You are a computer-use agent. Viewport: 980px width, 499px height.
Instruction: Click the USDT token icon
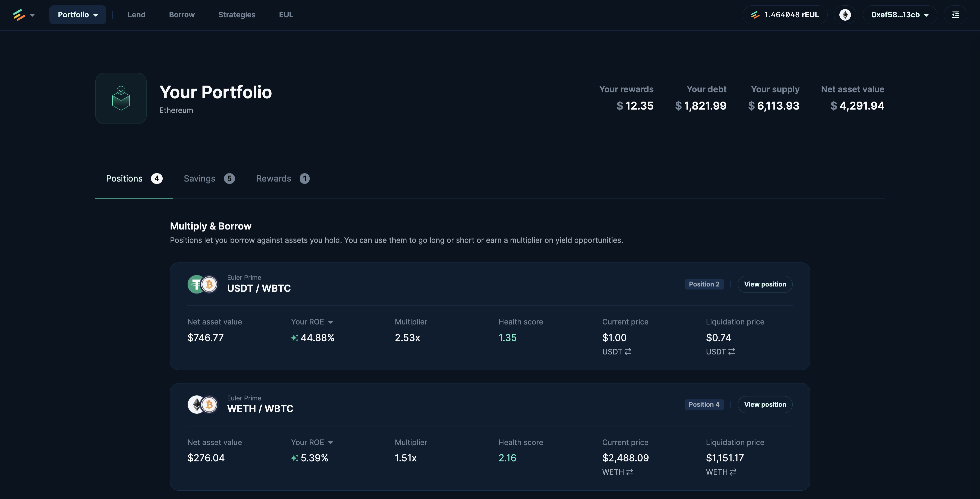point(195,284)
